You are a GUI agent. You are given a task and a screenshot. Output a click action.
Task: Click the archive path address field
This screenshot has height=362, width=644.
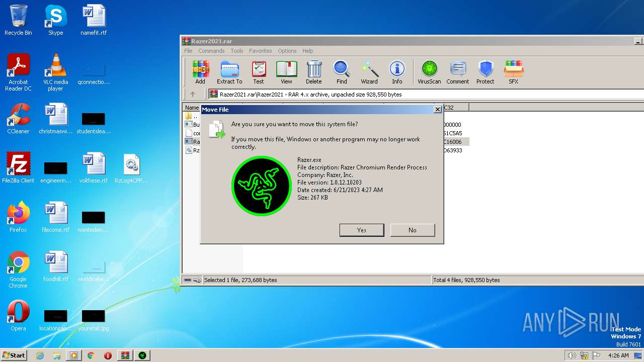click(426, 94)
